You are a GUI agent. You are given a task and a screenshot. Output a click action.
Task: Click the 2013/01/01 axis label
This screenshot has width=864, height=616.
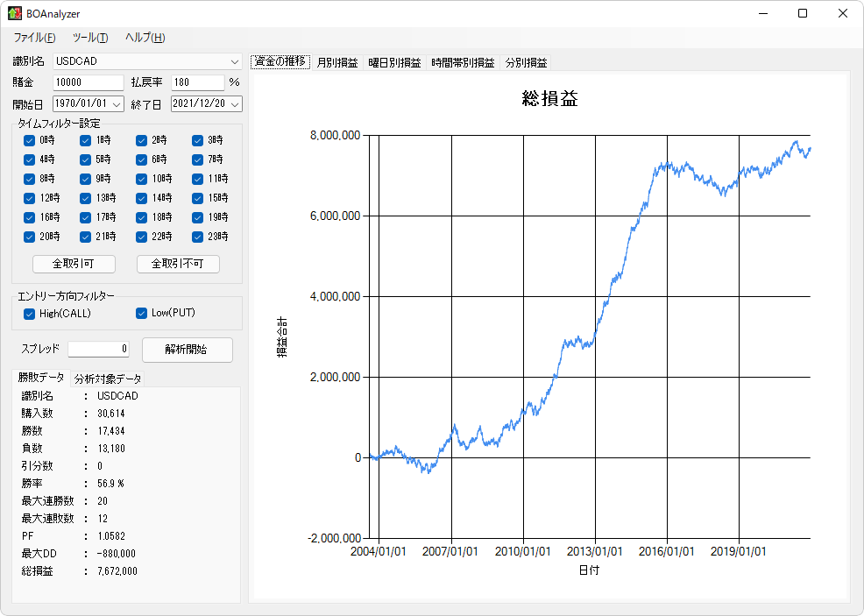coord(595,551)
